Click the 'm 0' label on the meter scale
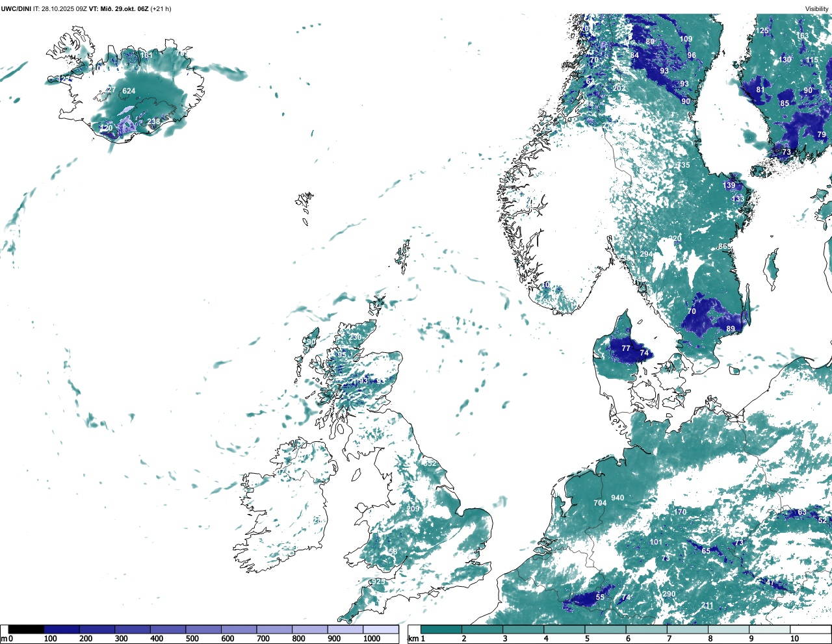This screenshot has height=644, width=832. click(x=6, y=639)
